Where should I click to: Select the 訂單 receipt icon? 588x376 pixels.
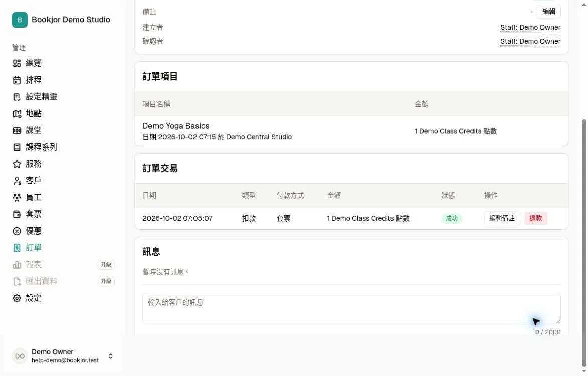17,247
